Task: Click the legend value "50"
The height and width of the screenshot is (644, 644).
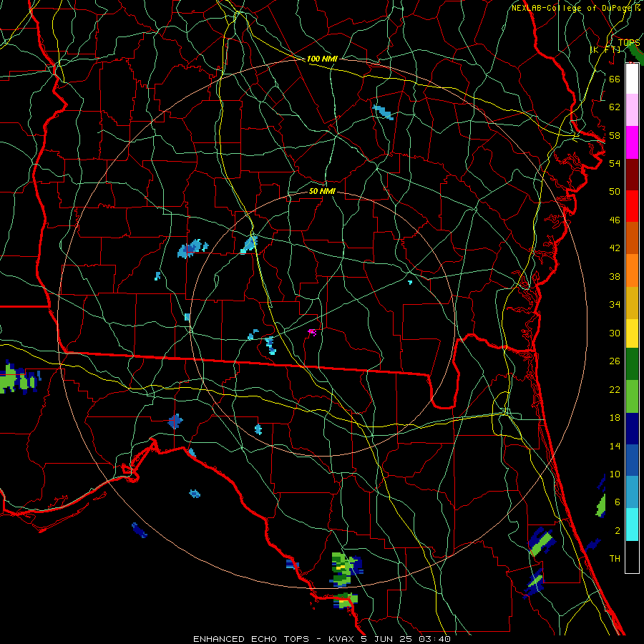Action: click(x=615, y=191)
